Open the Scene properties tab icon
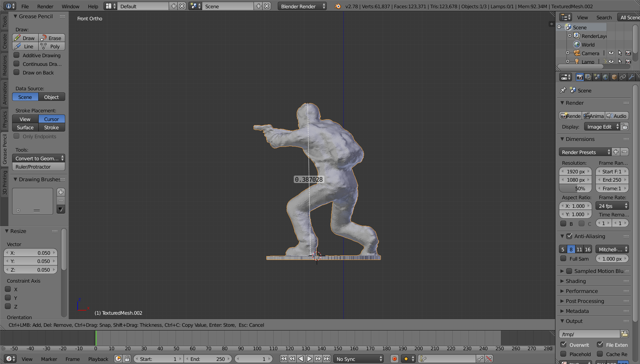This screenshot has width=640, height=364. point(597,77)
